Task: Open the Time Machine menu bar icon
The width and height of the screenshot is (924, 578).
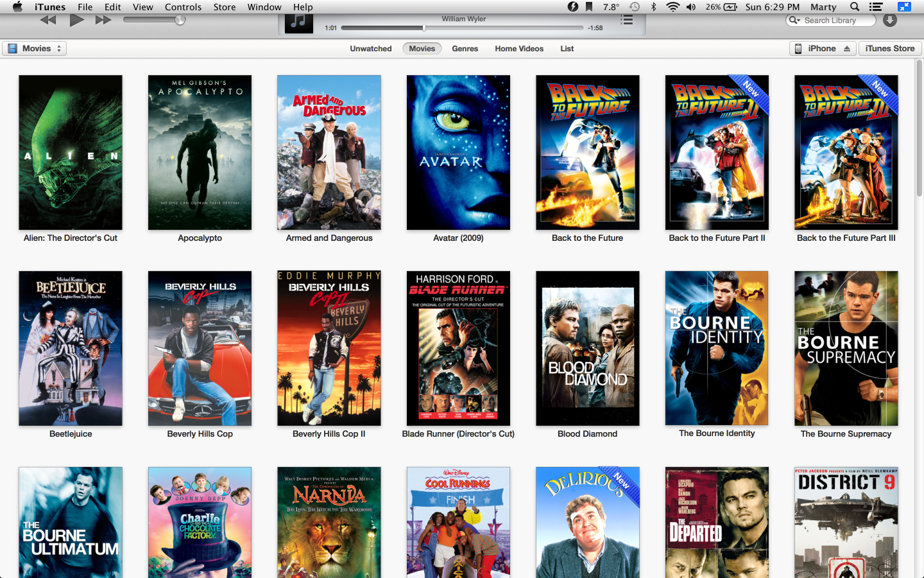Action: (x=634, y=7)
